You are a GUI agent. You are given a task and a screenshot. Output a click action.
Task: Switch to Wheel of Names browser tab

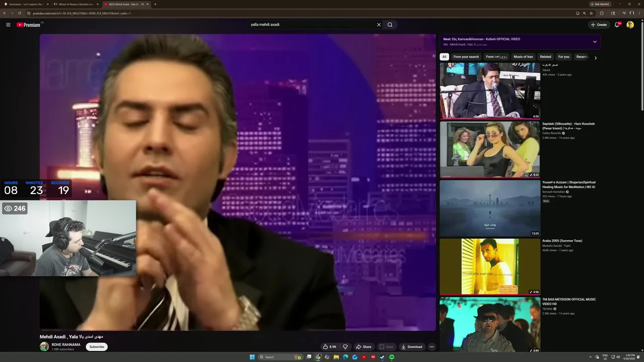(76, 4)
